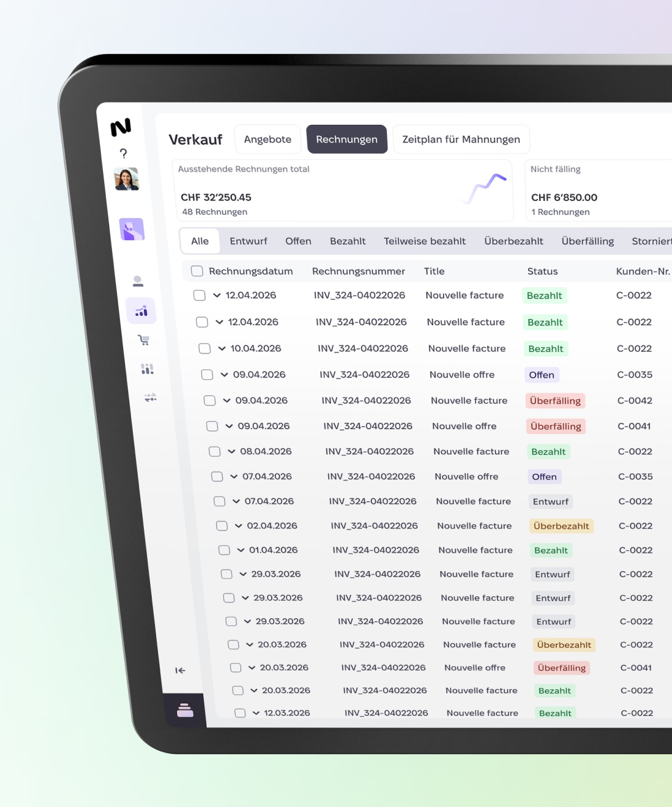The height and width of the screenshot is (807, 672).
Task: Expand the second 12.04.2026 row chevron
Action: point(220,322)
